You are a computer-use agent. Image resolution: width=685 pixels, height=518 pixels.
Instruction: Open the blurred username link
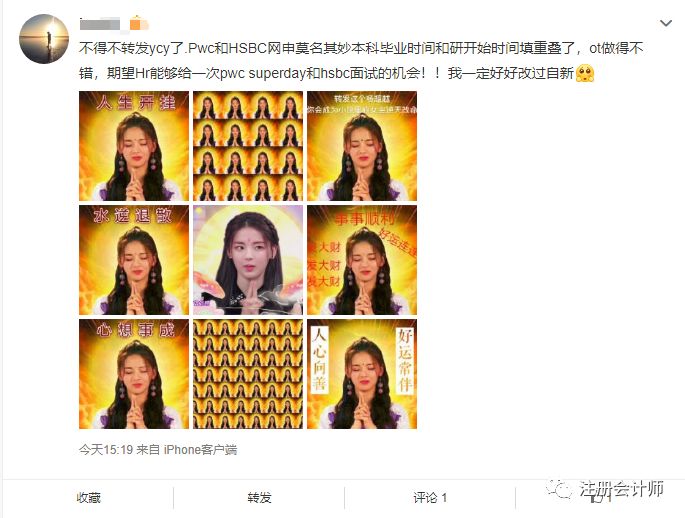100,24
